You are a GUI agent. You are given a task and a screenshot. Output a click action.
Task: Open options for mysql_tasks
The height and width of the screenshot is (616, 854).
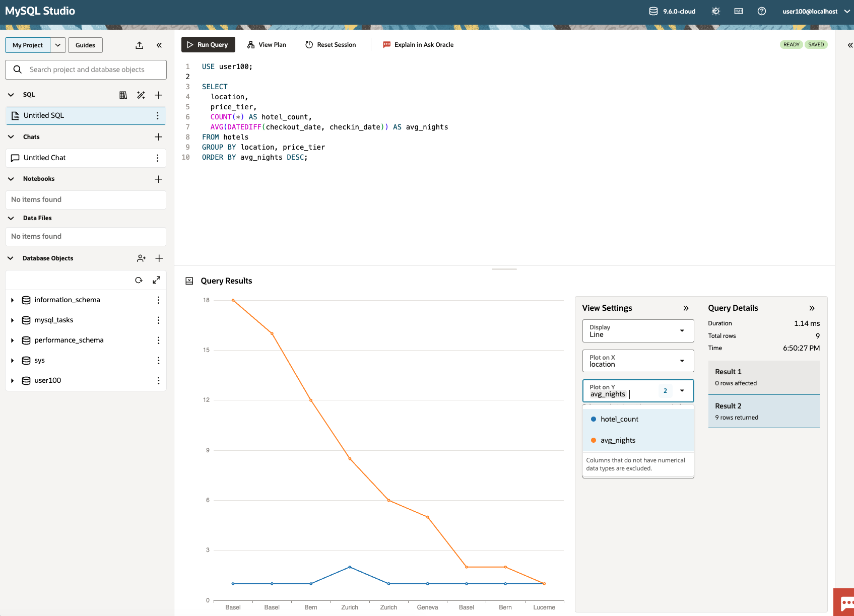coord(159,320)
